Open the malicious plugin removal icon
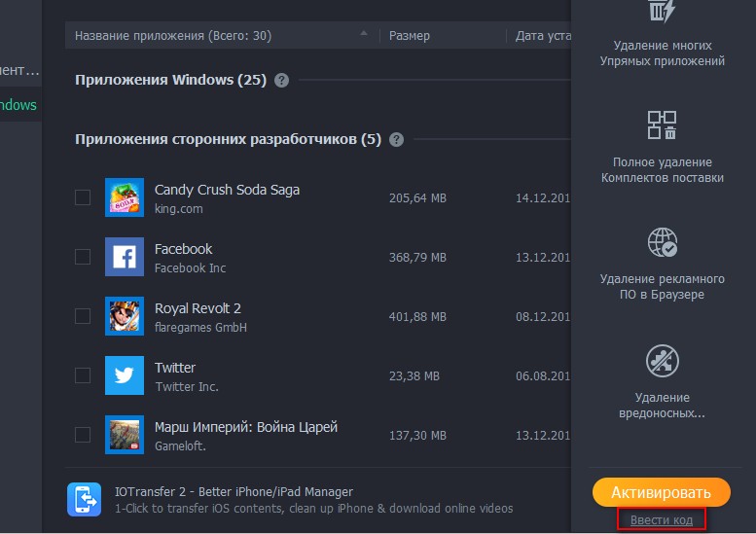This screenshot has height=534, width=756. coord(662,361)
